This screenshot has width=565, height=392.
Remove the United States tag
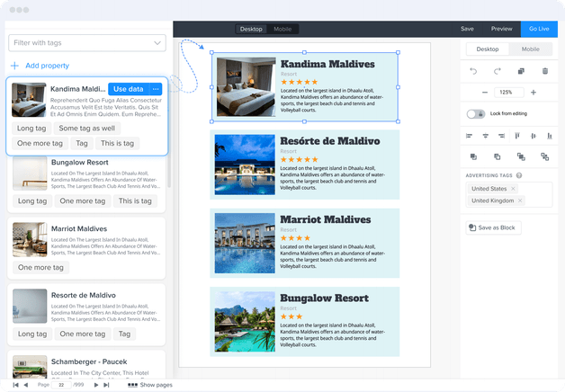pyautogui.click(x=513, y=189)
